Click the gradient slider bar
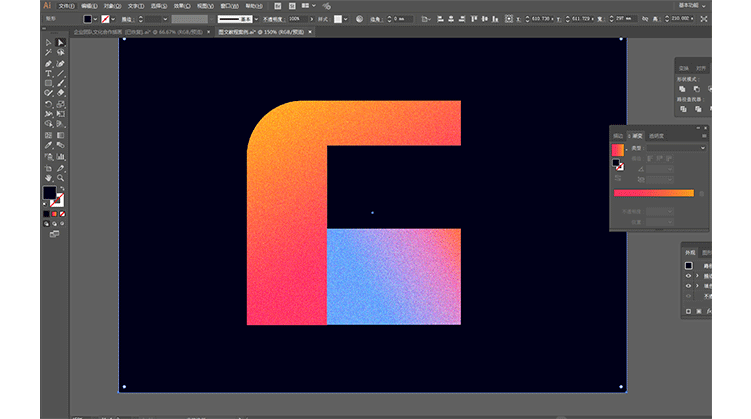This screenshot has width=751, height=419. point(653,193)
